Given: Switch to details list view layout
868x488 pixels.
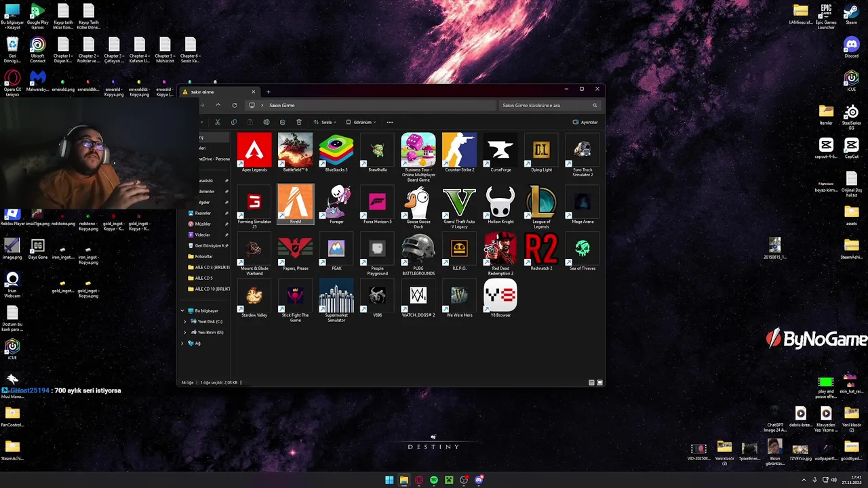Looking at the screenshot, I should point(591,382).
